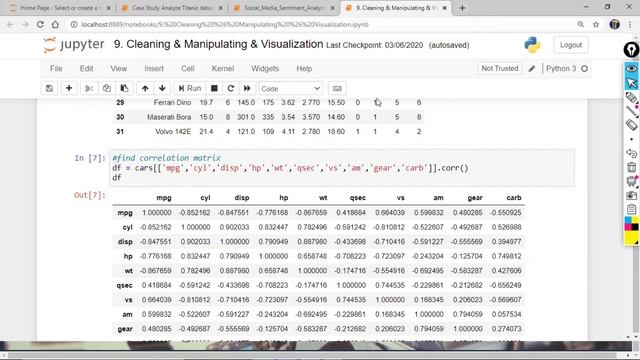Interrupt the kernel with stop icon
The height and width of the screenshot is (360, 640).
[214, 88]
